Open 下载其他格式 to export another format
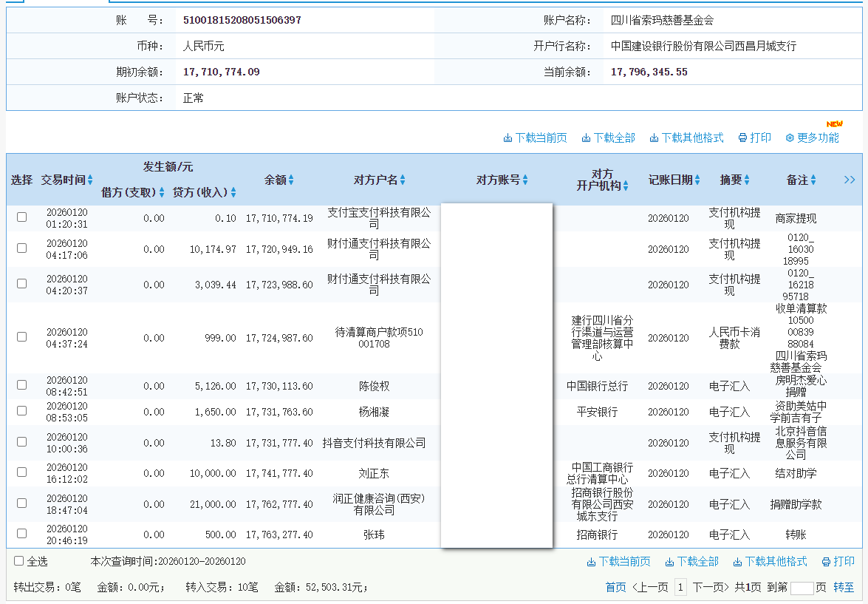This screenshot has width=868, height=604. (687, 137)
